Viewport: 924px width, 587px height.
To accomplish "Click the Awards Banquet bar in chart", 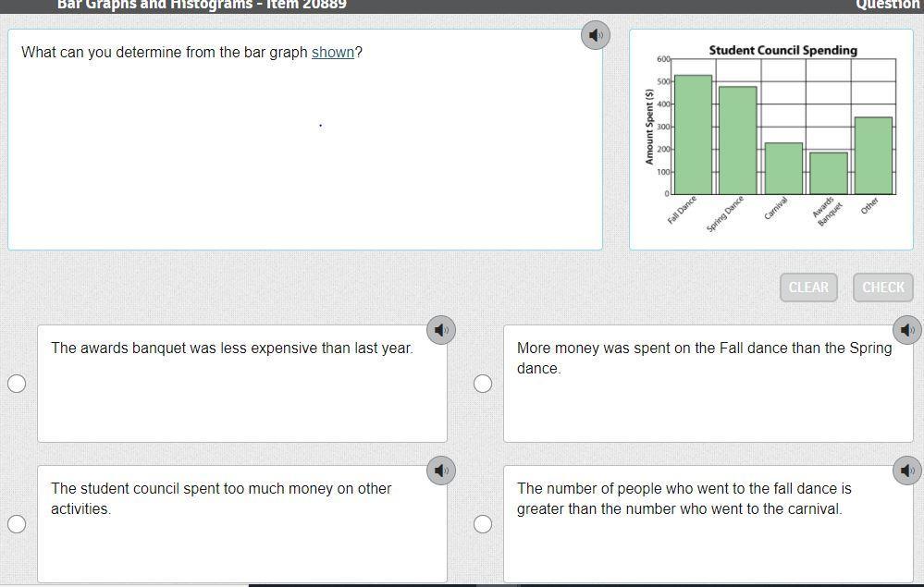I will coord(828,173).
